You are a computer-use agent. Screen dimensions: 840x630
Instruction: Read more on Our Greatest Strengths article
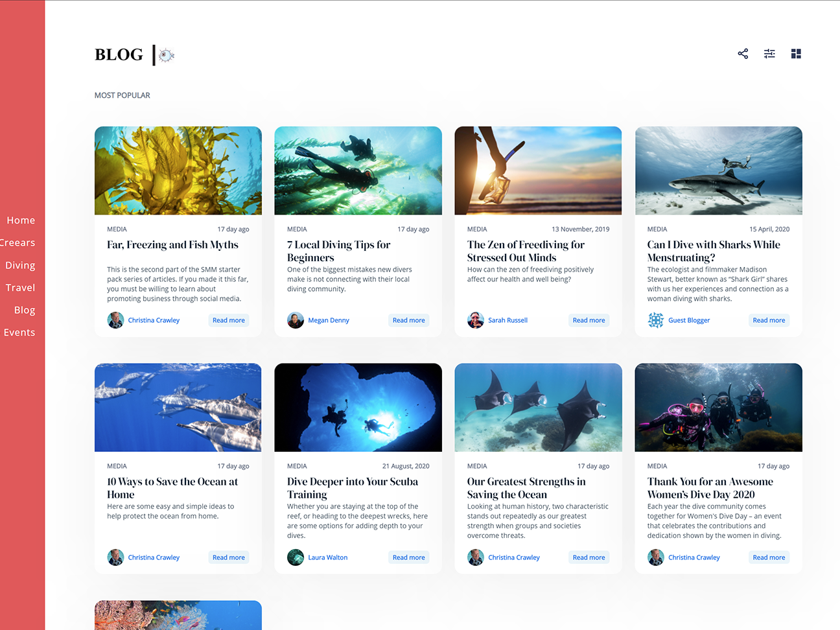tap(589, 557)
